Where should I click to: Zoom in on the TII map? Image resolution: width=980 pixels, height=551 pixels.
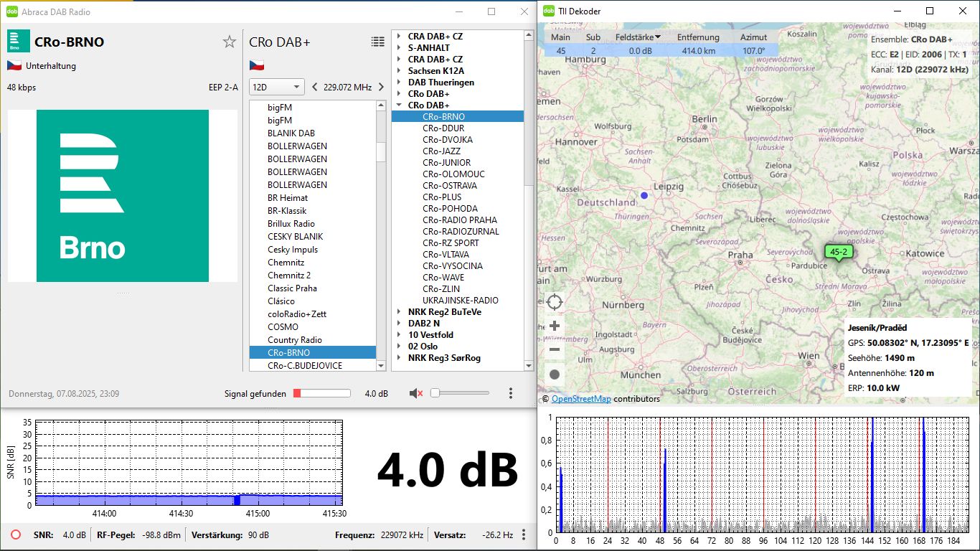point(555,326)
